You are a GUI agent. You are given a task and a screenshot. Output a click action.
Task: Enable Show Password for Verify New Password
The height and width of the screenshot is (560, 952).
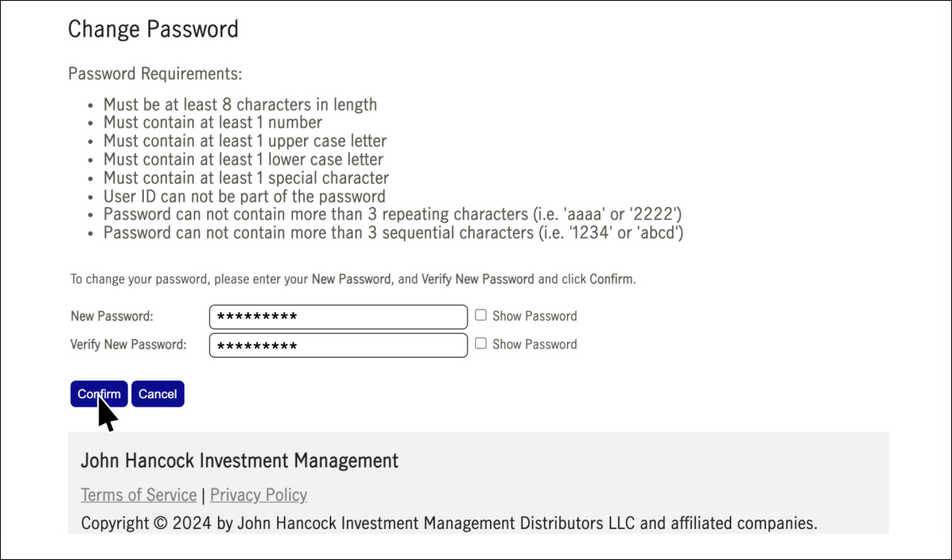[x=481, y=342]
